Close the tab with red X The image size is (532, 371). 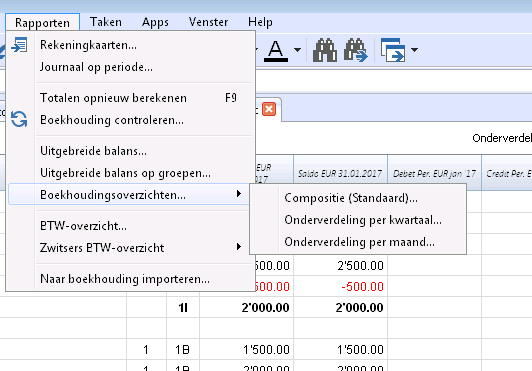[269, 109]
